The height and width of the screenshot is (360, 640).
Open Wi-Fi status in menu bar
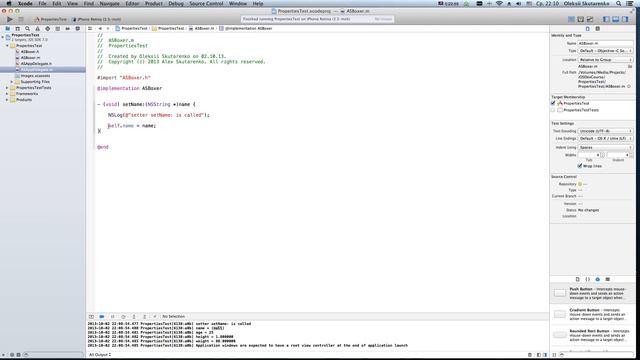(499, 3)
